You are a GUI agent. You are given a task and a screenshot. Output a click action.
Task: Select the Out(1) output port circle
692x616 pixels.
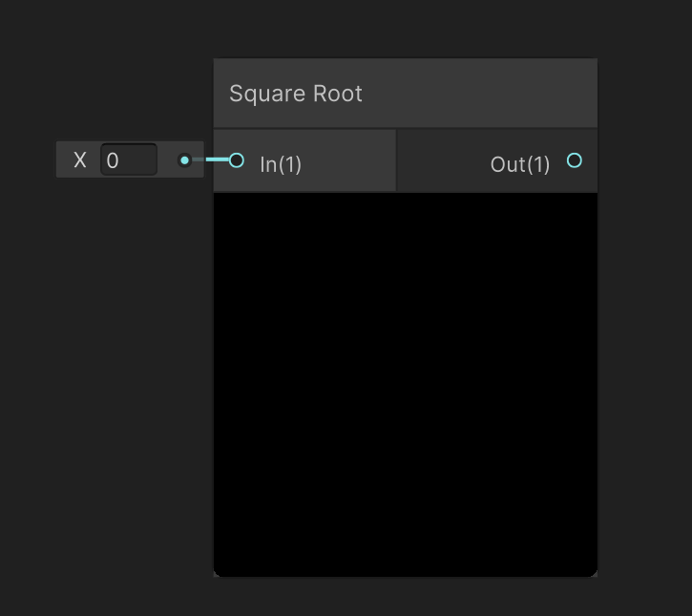tap(575, 160)
